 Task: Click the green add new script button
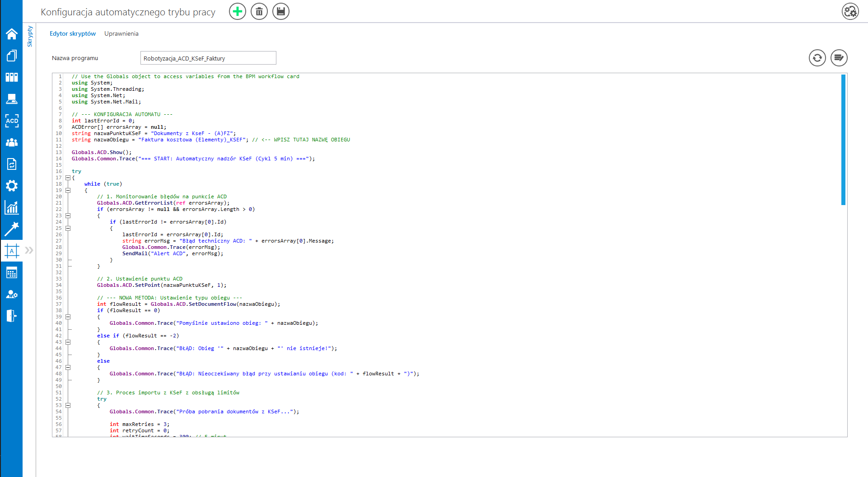click(238, 11)
